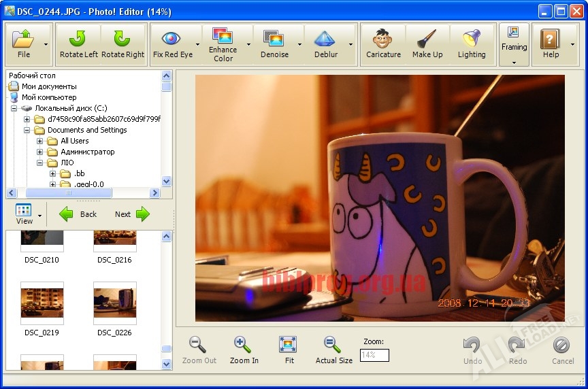The height and width of the screenshot is (389, 588).
Task: Expand the All Users folder
Action: (40, 141)
